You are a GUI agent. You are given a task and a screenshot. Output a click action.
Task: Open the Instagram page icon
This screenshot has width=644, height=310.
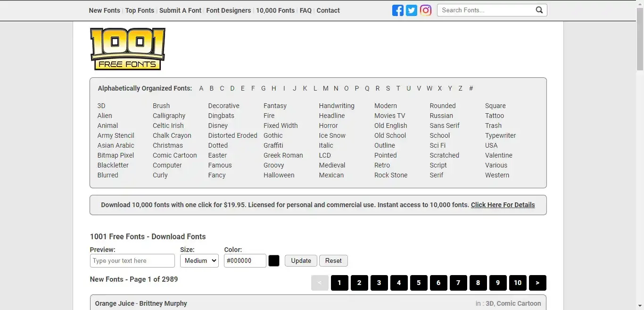[426, 10]
